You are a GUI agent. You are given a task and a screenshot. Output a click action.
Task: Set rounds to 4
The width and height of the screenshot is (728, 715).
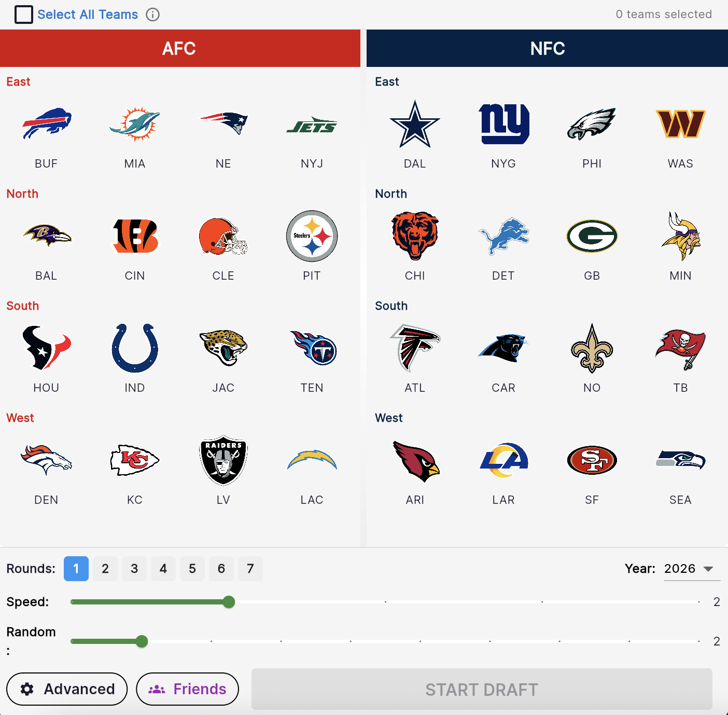point(163,569)
